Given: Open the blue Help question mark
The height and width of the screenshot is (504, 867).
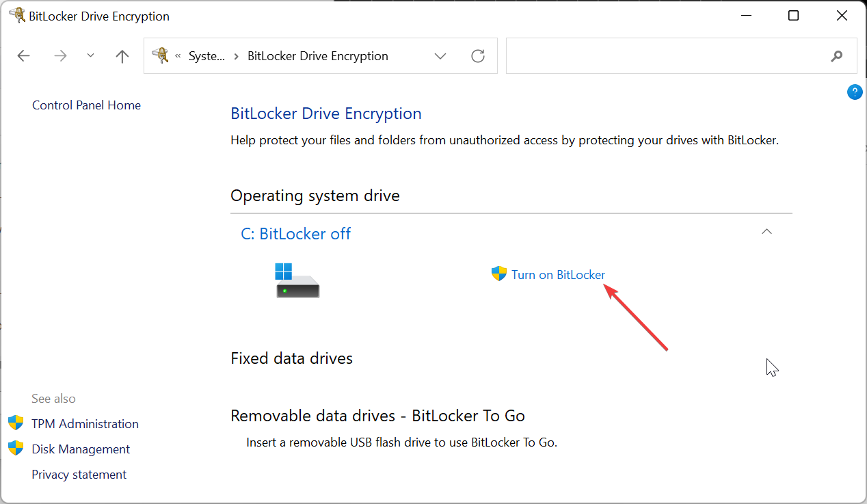Looking at the screenshot, I should click(x=855, y=92).
